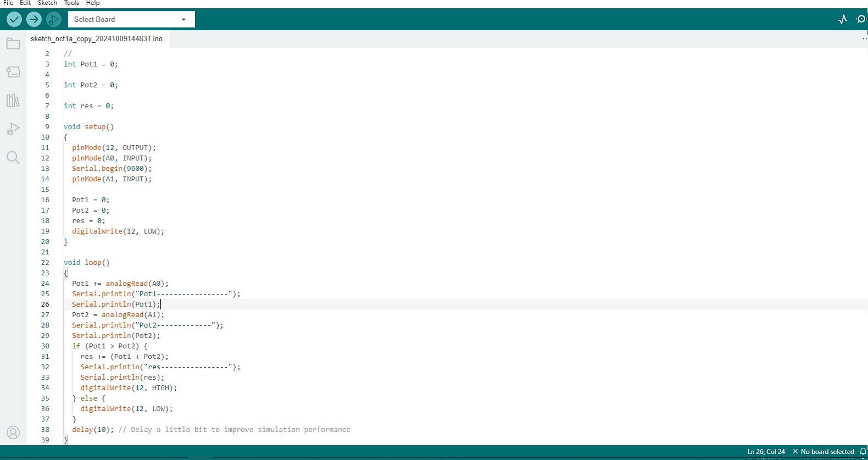Open the Sketchbook folder panel
Viewport: 868px width, 460px height.
[x=13, y=43]
